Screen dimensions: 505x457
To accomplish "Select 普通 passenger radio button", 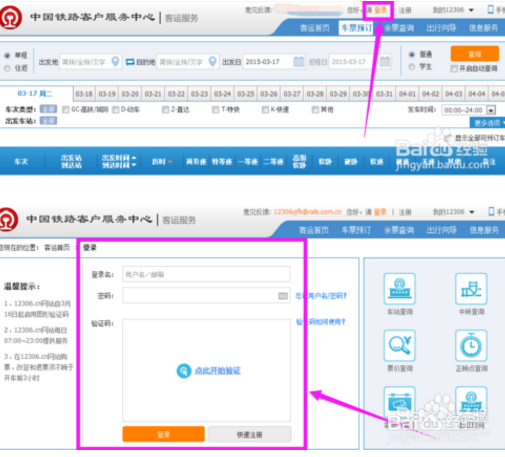I will [412, 54].
